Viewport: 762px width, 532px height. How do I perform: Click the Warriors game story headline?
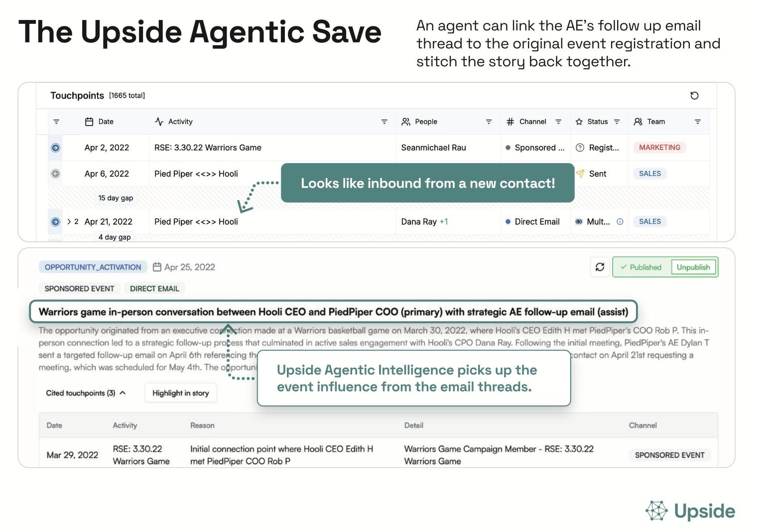point(333,312)
